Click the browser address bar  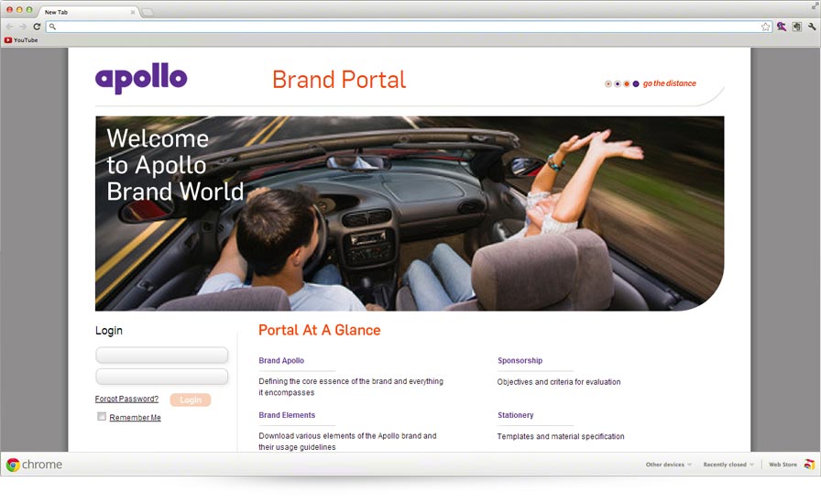[409, 27]
